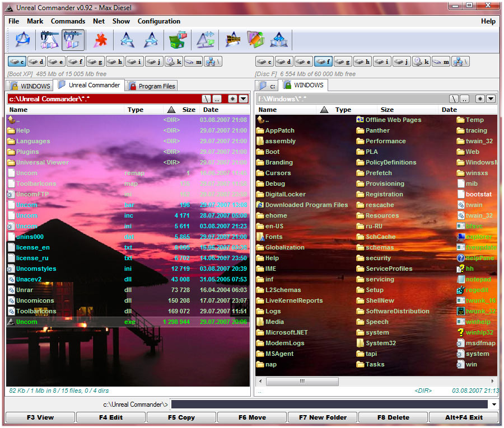
Task: Go to root via left panel backslash button
Action: pyautogui.click(x=206, y=99)
